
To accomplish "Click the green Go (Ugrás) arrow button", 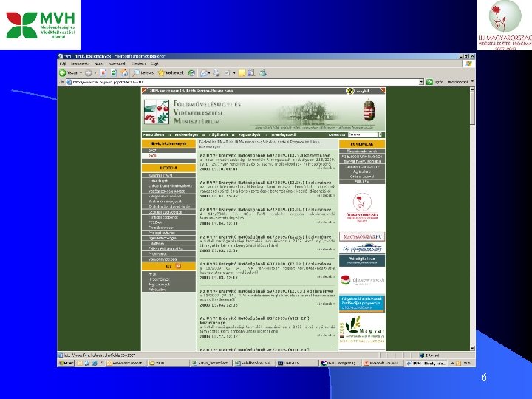I will click(429, 82).
